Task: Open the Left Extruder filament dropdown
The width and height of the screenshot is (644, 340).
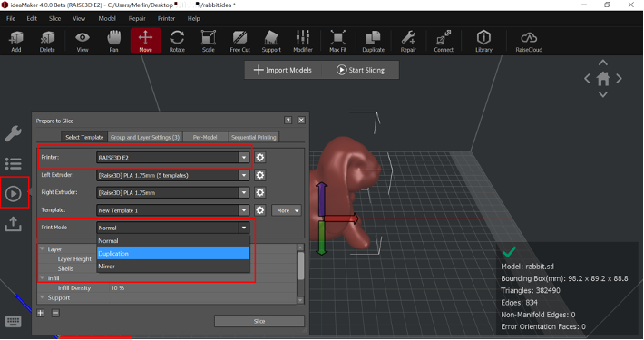Action: [172, 175]
